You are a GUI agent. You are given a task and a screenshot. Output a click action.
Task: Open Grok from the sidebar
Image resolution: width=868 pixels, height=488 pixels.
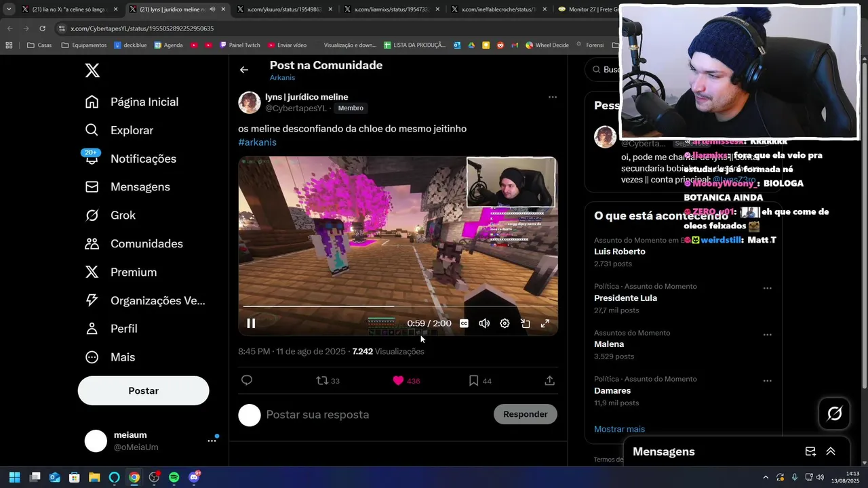[x=111, y=215]
